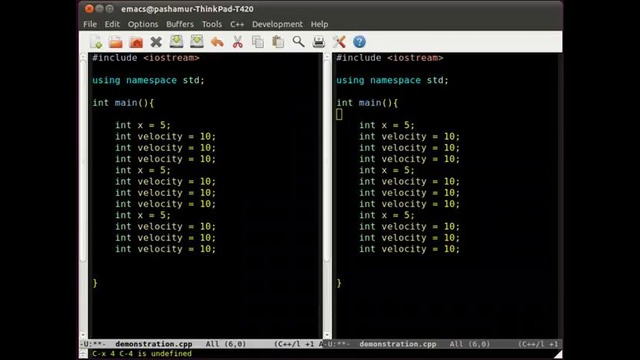This screenshot has height=360, width=640.
Task: Click "using namespace std;" in left pane
Action: click(x=148, y=80)
